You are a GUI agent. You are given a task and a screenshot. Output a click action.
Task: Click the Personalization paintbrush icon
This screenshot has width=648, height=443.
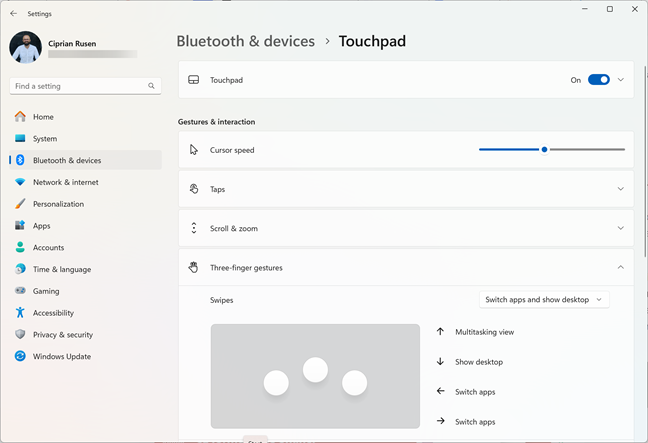click(x=20, y=204)
